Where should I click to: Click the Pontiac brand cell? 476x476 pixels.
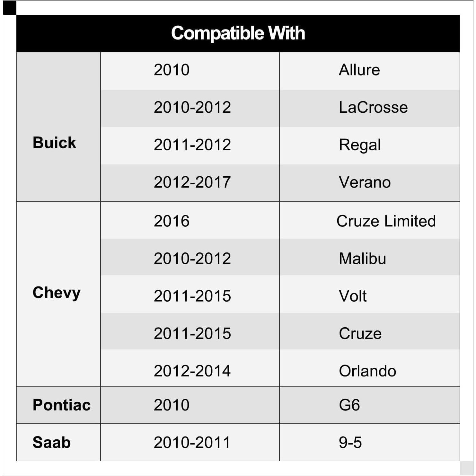(61, 405)
